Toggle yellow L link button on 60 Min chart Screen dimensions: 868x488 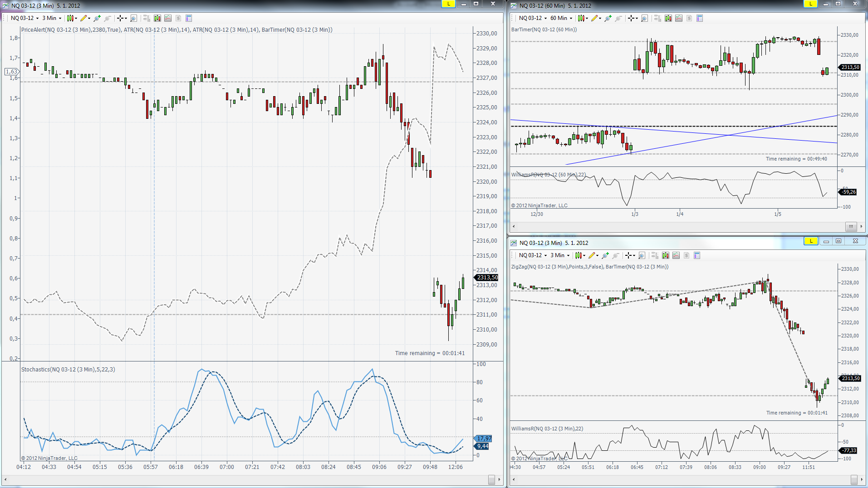[x=810, y=4]
